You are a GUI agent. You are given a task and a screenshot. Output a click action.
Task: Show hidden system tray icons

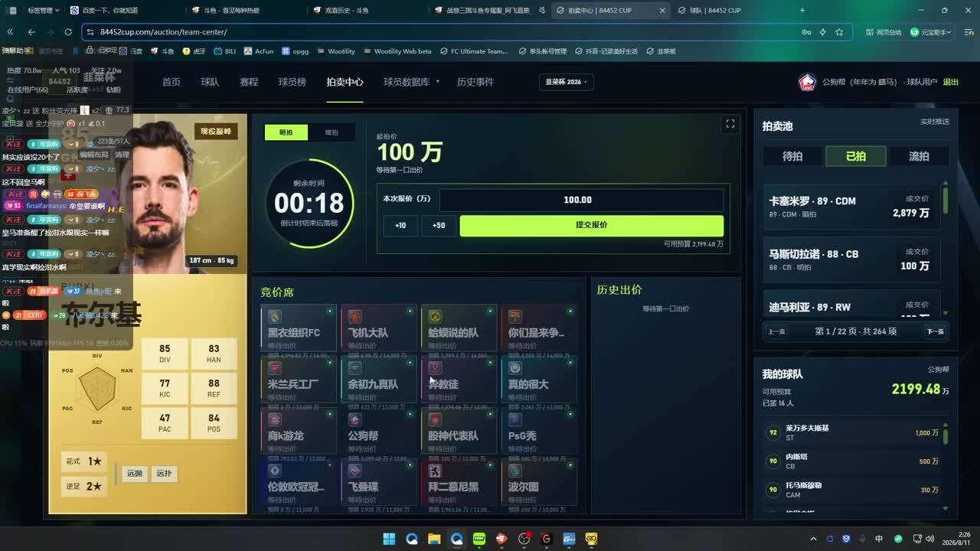coord(813,539)
